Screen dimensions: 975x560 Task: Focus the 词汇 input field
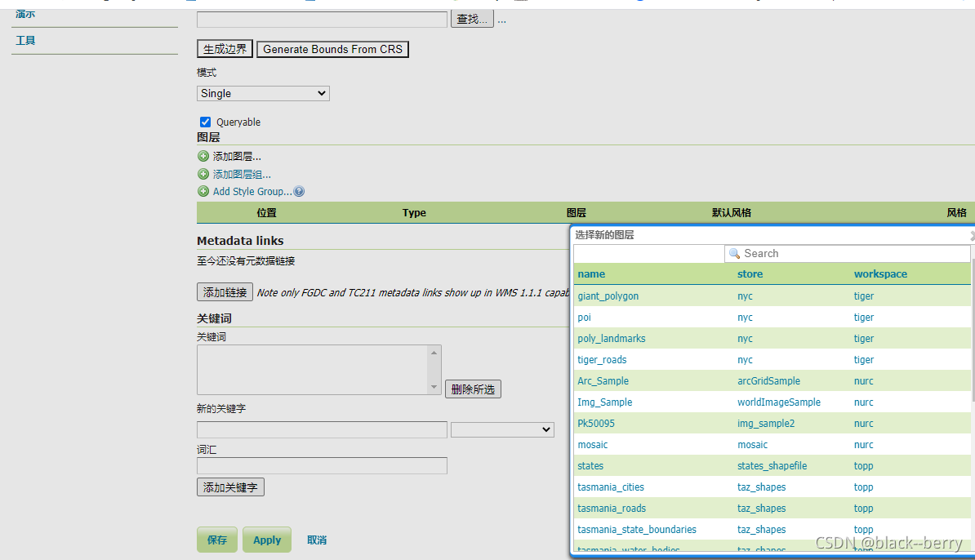coord(322,465)
